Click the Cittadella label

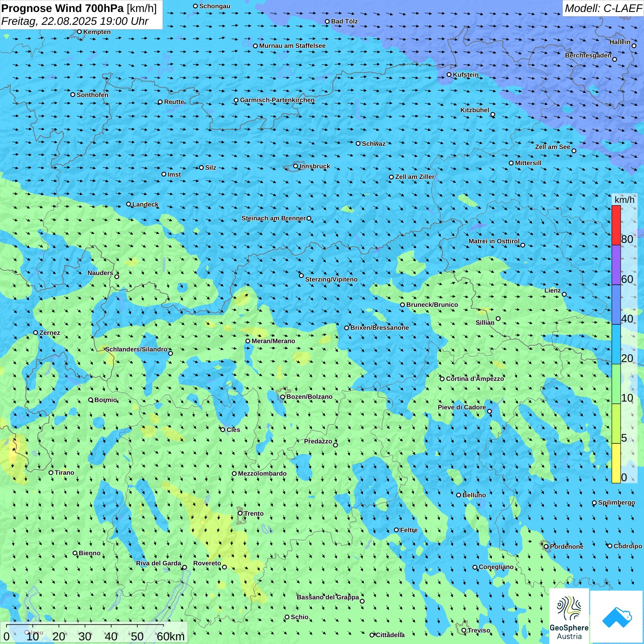click(x=391, y=635)
